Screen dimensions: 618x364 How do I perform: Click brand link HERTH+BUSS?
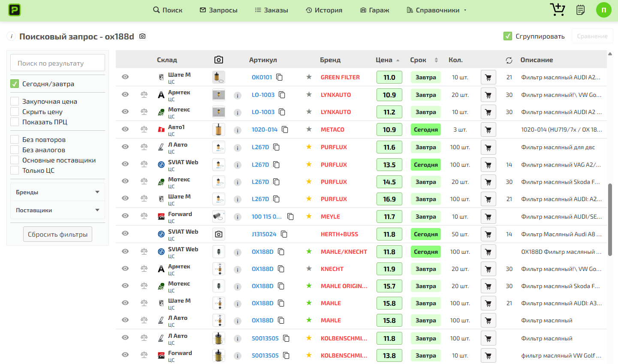[x=339, y=234]
